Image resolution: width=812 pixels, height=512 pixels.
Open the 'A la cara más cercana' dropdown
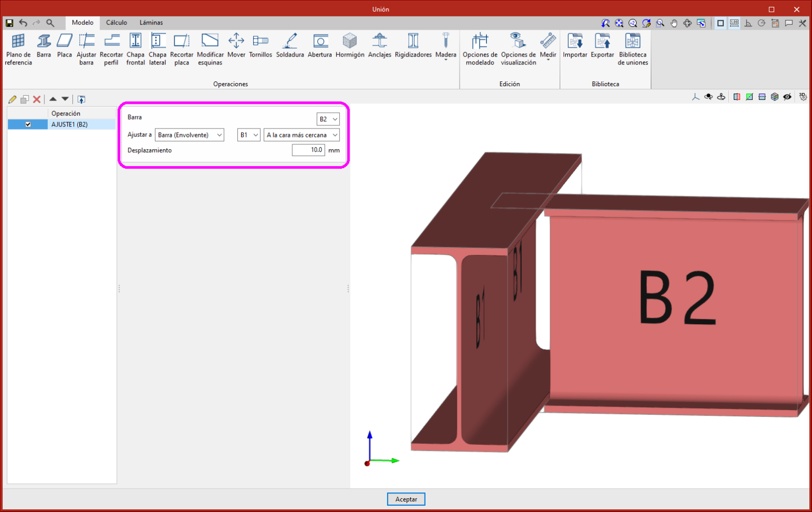[301, 135]
